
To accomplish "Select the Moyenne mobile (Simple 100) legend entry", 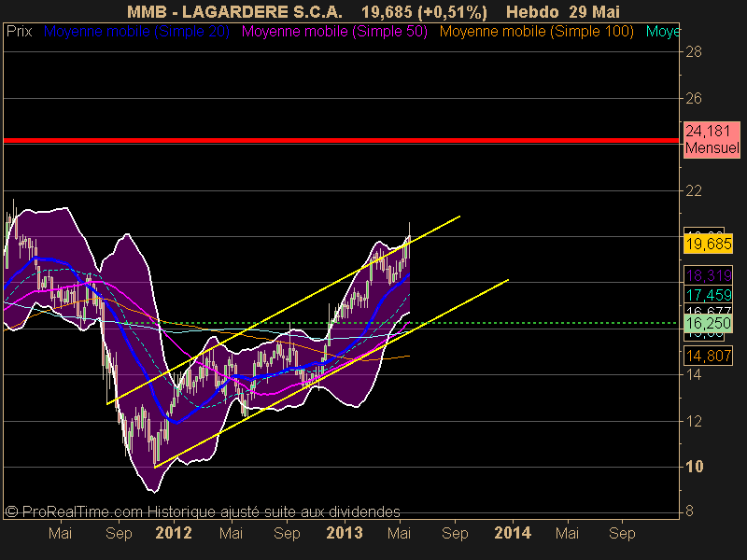I will [x=537, y=32].
